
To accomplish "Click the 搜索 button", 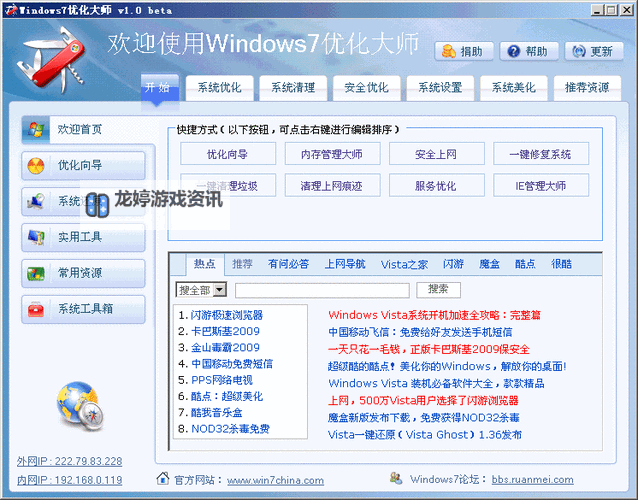I will coord(438,290).
